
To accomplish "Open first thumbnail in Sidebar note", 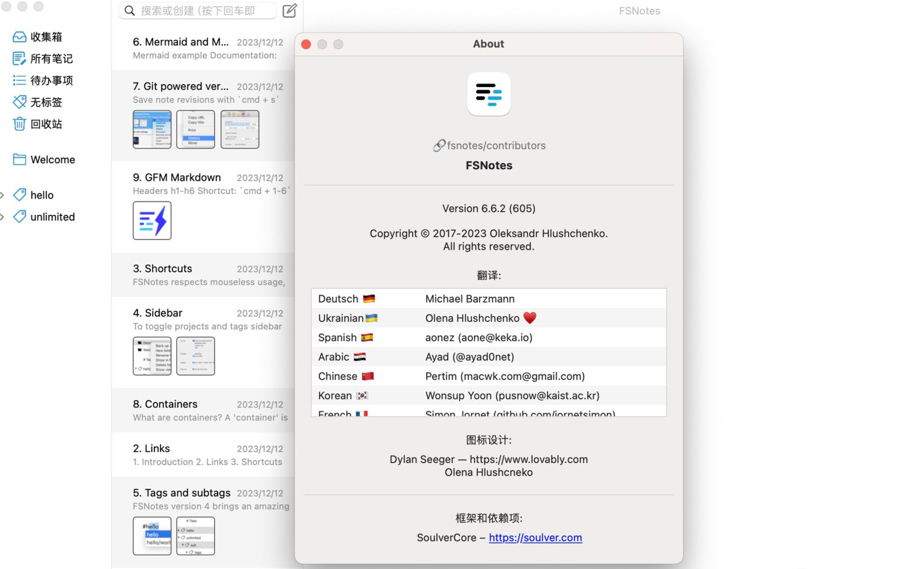I will (152, 356).
